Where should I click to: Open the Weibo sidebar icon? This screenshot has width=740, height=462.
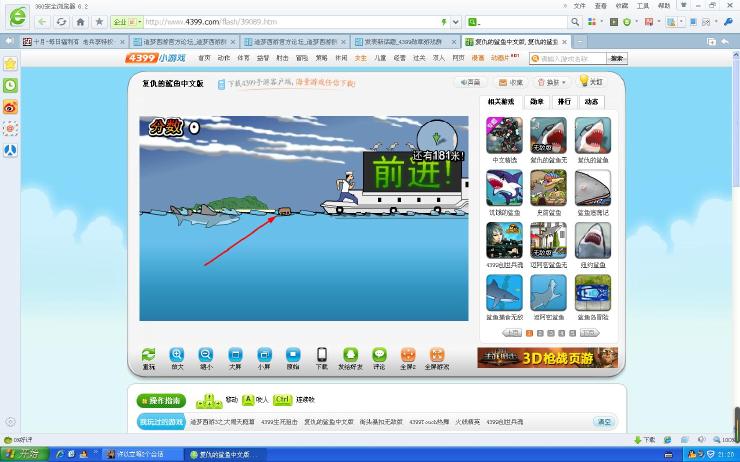10,107
